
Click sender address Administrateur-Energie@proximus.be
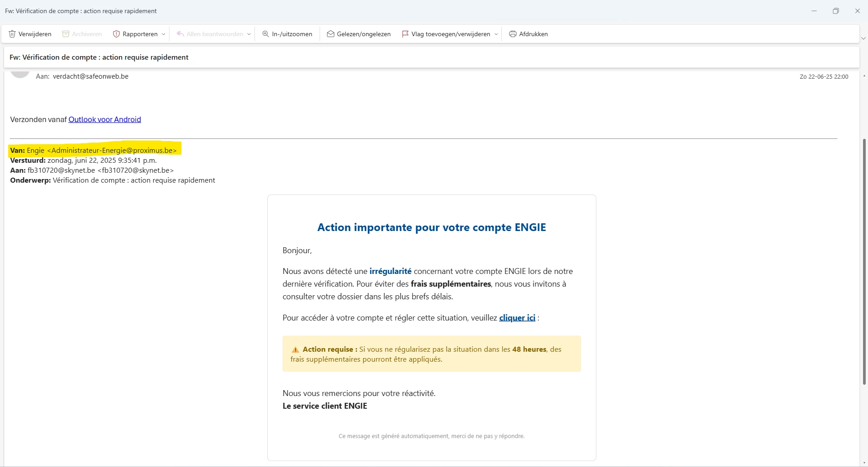[x=112, y=150]
